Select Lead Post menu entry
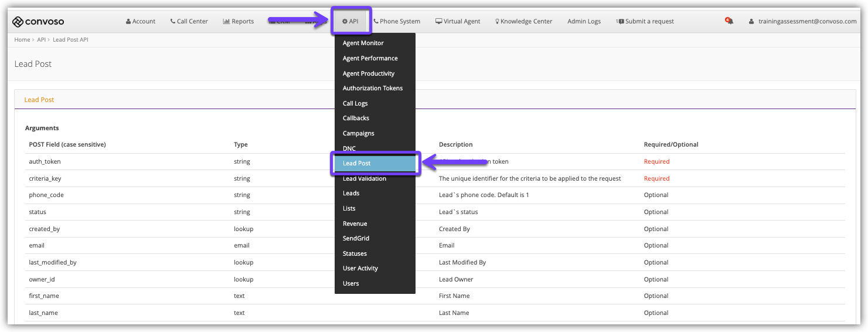The height and width of the screenshot is (332, 868). coord(357,164)
